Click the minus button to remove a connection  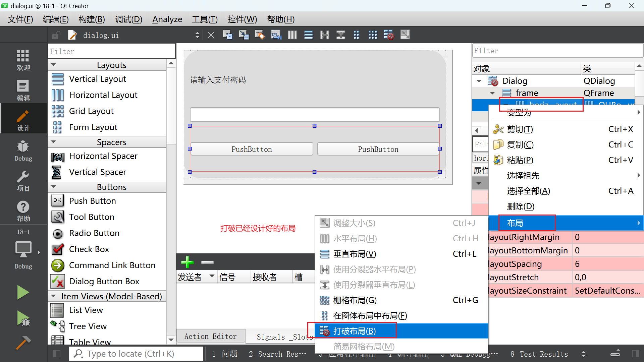[x=207, y=262]
